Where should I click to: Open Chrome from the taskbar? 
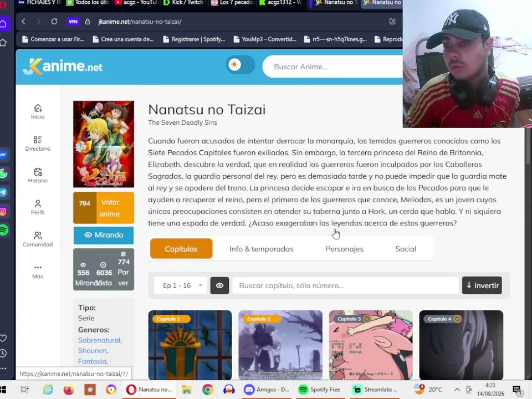tap(208, 390)
